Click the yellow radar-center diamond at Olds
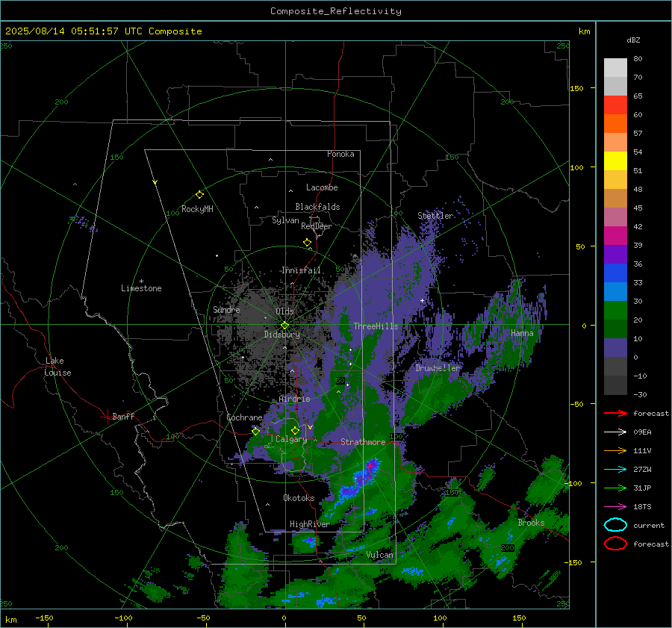Image resolution: width=672 pixels, height=628 pixels. pyautogui.click(x=284, y=326)
